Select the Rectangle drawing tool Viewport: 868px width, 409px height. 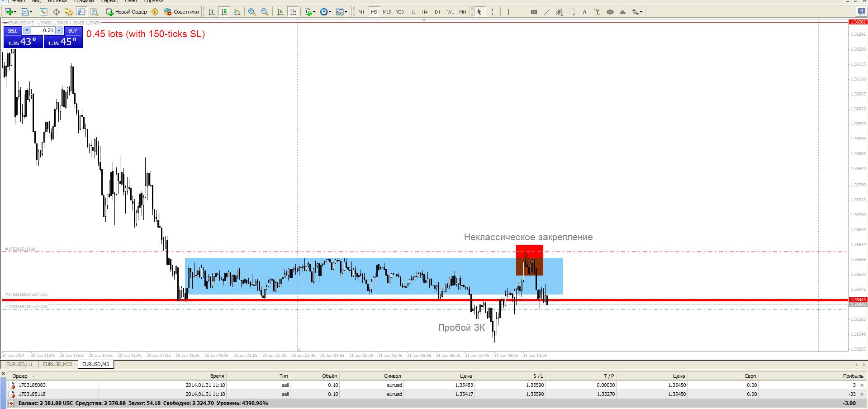pyautogui.click(x=534, y=12)
